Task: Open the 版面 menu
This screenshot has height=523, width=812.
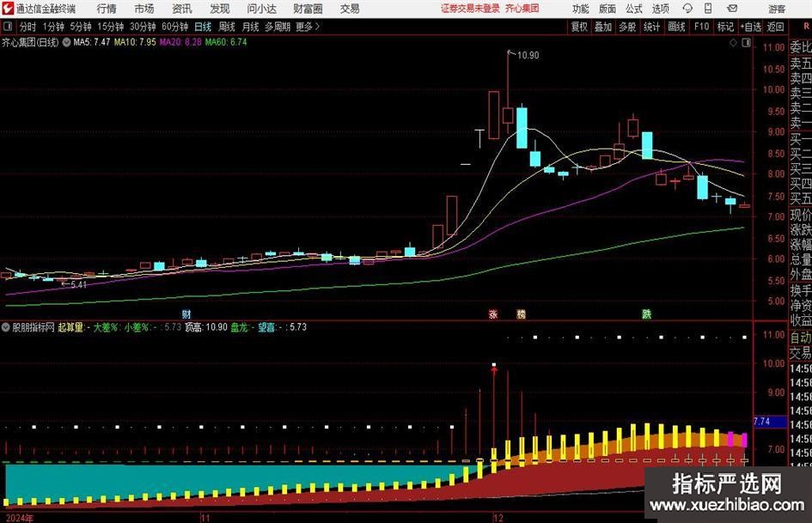Action: 607,9
